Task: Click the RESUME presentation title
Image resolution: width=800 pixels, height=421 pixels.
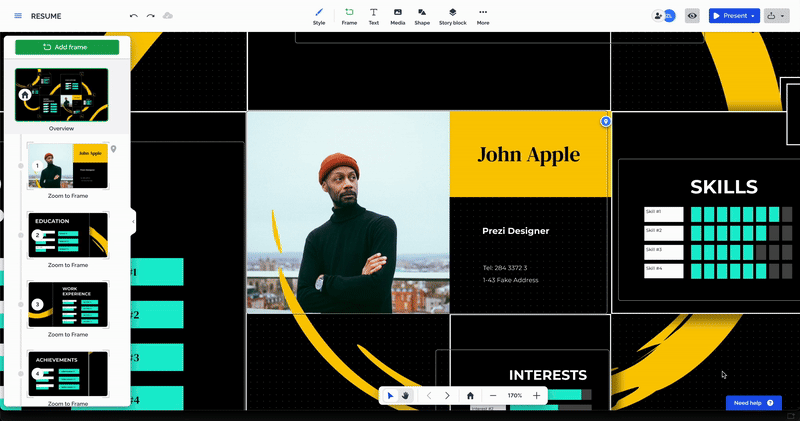Action: click(x=46, y=16)
